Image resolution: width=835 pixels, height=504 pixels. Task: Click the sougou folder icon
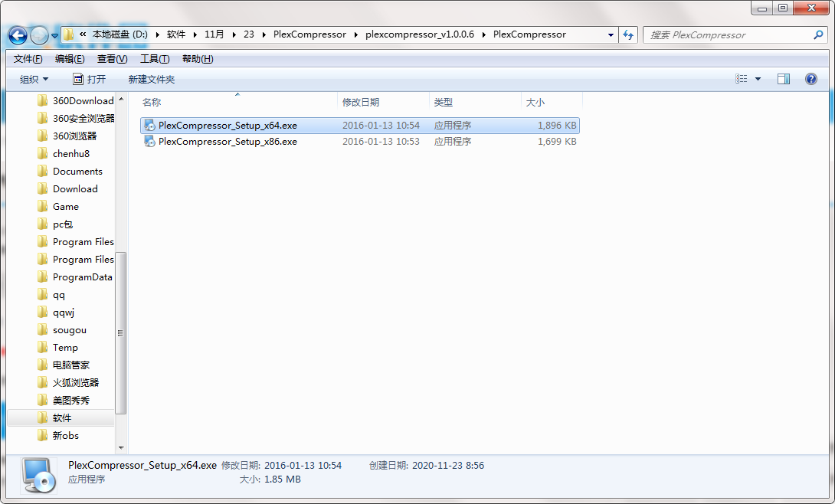coord(43,329)
